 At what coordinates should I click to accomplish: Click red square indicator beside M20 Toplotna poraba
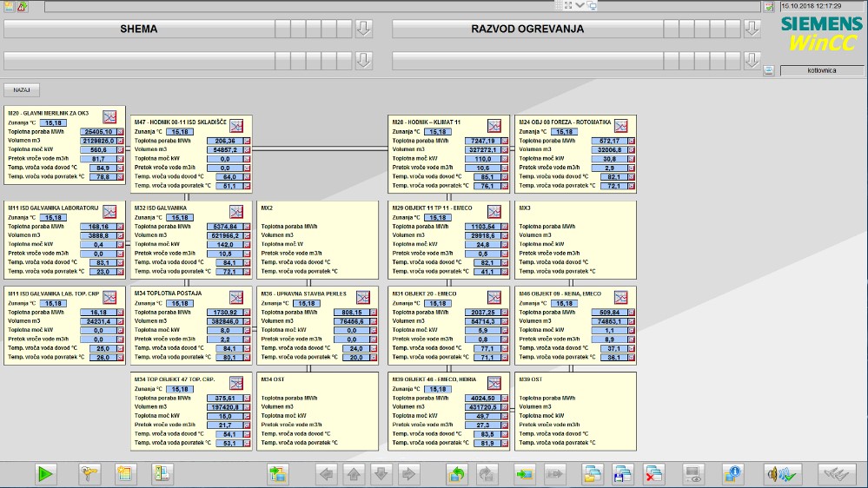[x=120, y=132]
